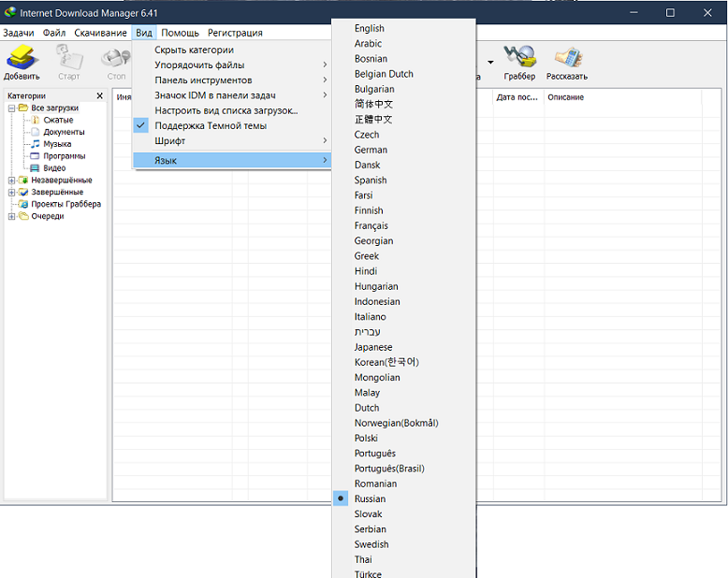Select Greek language
This screenshot has width=728, height=578.
point(404,256)
